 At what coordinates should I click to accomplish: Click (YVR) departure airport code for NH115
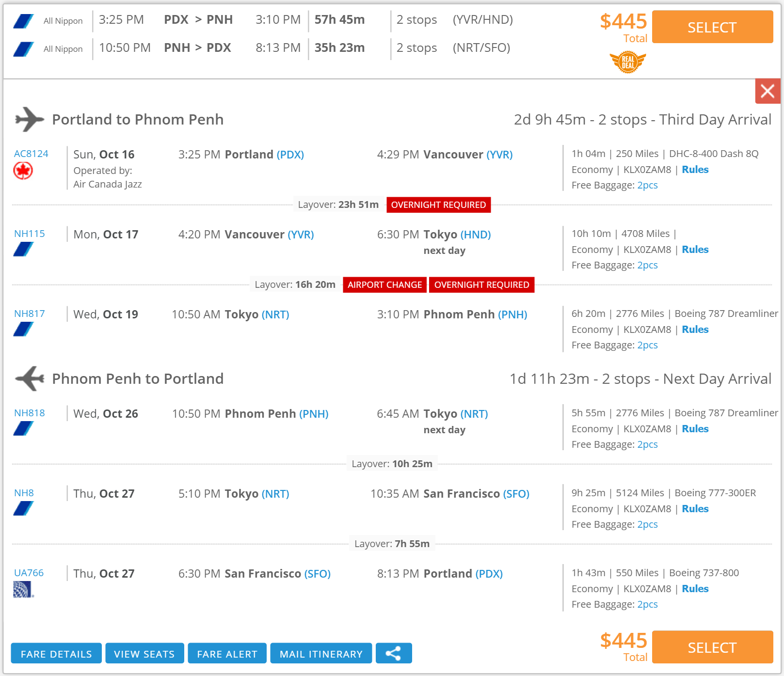301,235
